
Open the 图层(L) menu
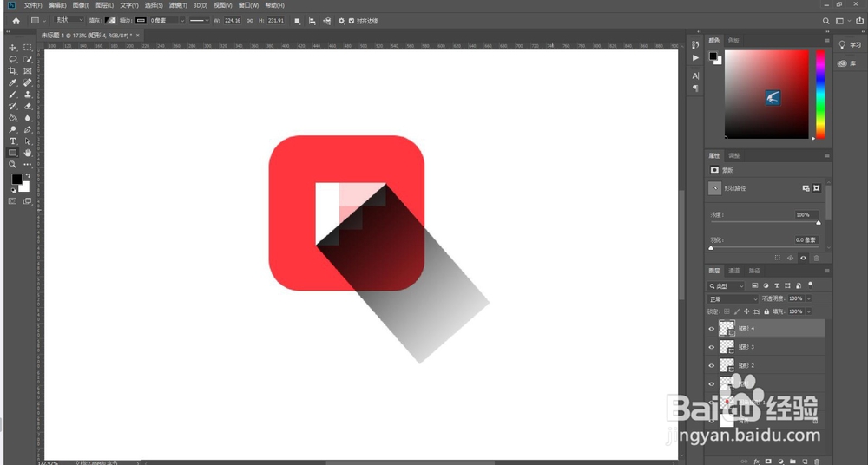(105, 5)
